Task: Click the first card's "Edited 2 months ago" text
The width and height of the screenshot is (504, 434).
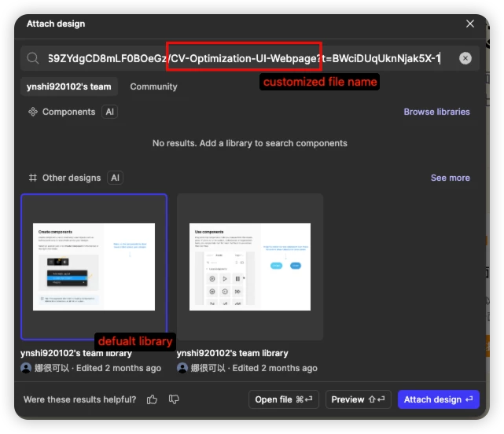Action: (119, 368)
